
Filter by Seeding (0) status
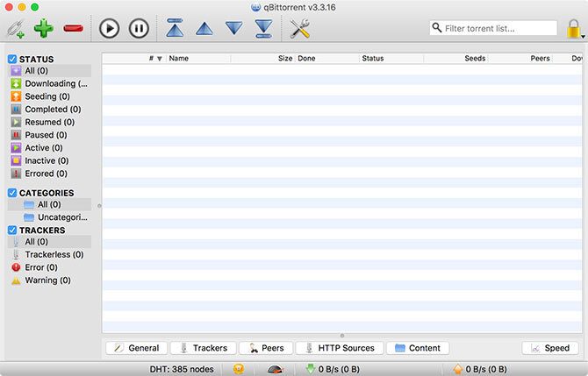click(x=49, y=96)
